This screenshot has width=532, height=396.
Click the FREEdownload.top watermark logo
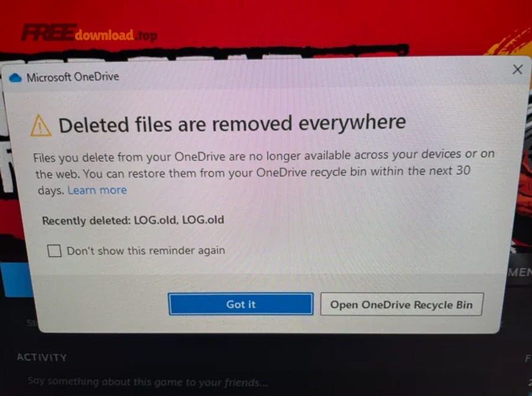pyautogui.click(x=90, y=33)
